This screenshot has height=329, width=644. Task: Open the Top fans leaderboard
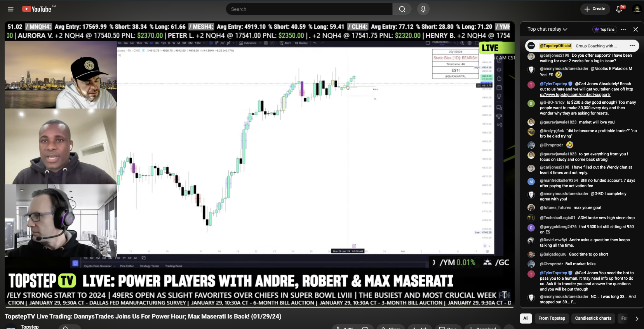click(x=604, y=29)
